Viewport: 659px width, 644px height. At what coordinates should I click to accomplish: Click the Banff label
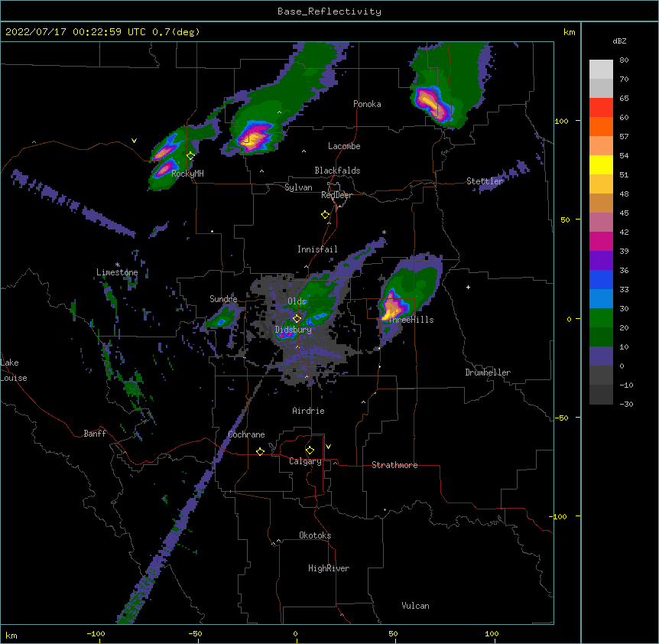(95, 434)
